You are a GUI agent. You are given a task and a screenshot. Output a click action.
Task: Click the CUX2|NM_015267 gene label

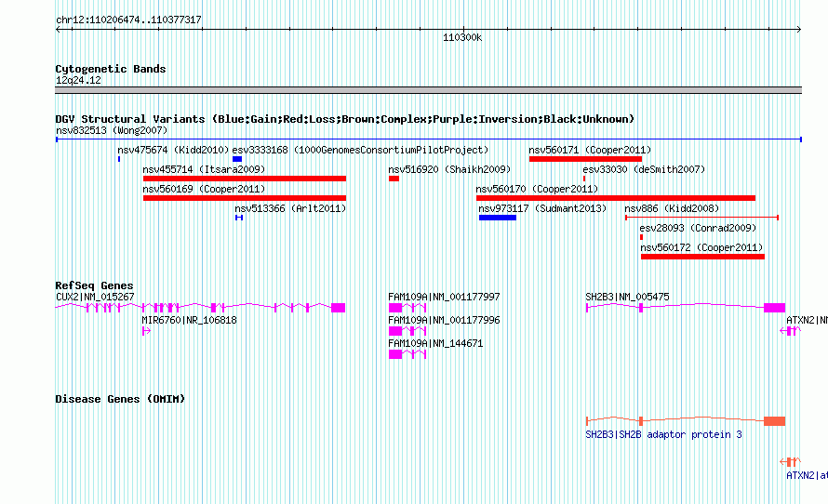tap(95, 297)
